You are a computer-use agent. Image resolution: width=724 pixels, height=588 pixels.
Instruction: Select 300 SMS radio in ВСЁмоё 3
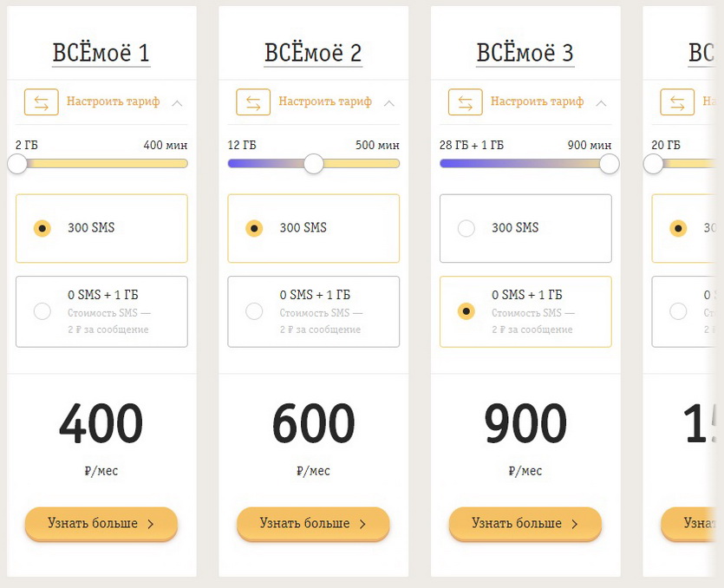466,228
